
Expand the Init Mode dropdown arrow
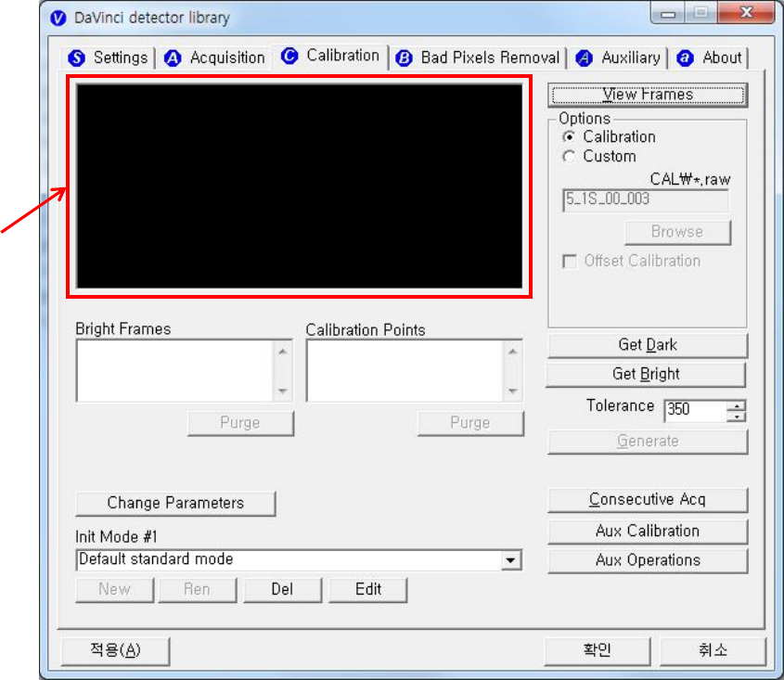511,560
